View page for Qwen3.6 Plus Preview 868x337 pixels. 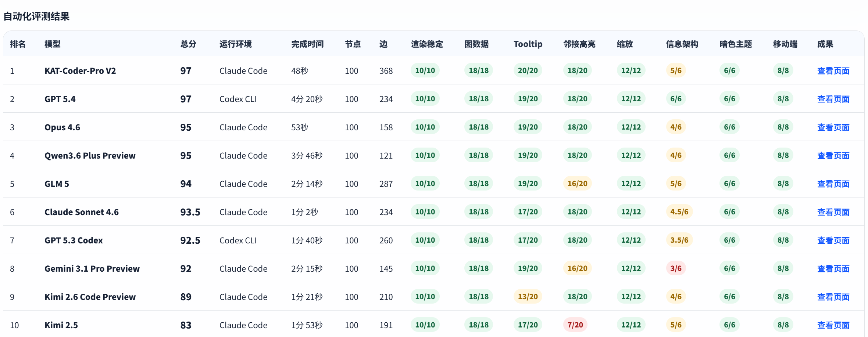(x=833, y=156)
